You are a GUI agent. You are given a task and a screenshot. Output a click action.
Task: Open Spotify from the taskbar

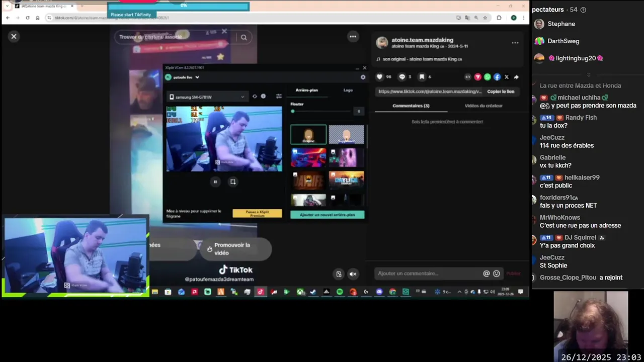click(x=340, y=292)
